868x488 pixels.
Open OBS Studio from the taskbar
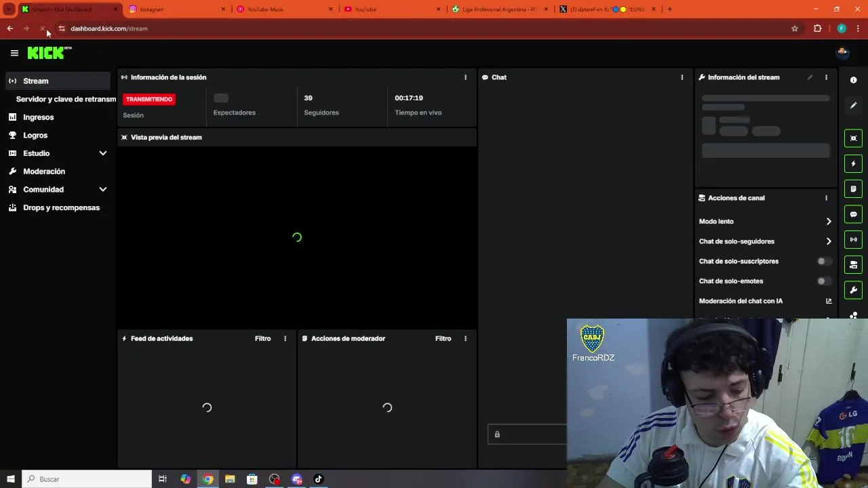[x=274, y=479]
